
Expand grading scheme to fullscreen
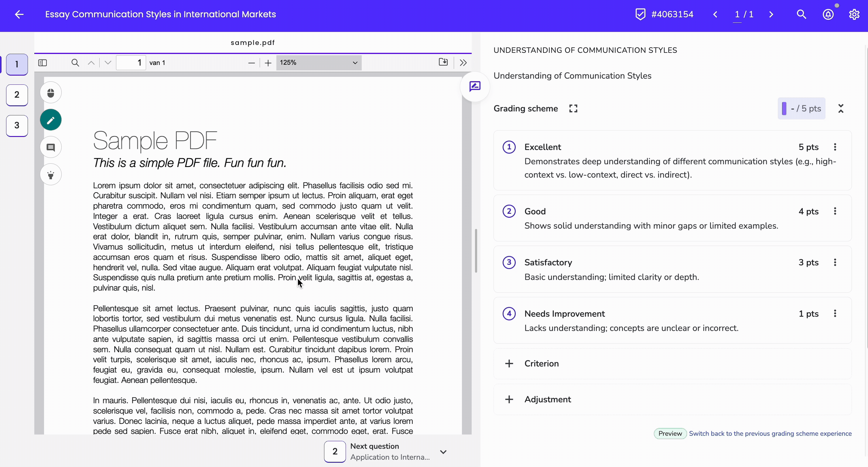(573, 108)
